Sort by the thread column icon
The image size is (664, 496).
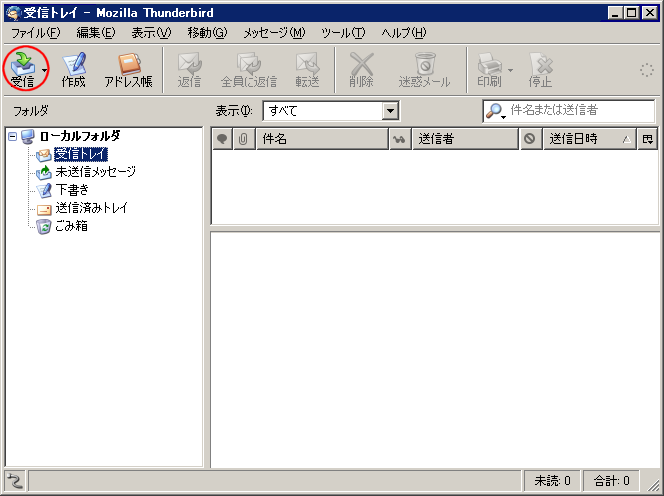coord(222,139)
